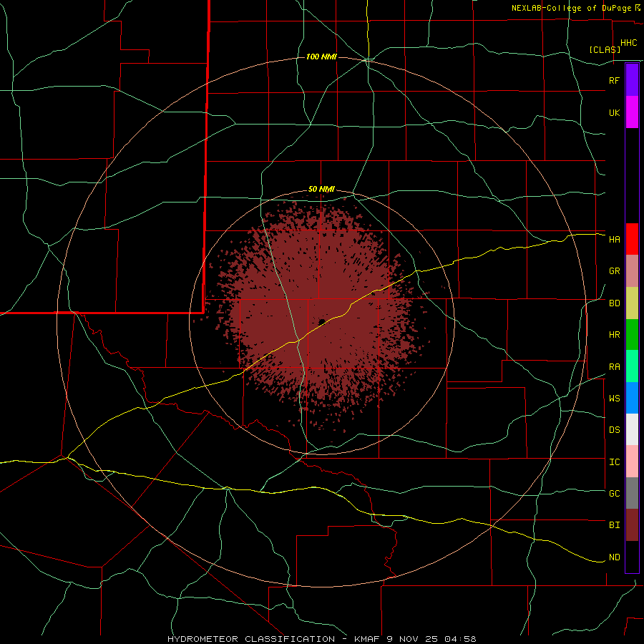This screenshot has width=644, height=644.
Task: Click the 50 NMI range ring label
Action: [x=321, y=190]
